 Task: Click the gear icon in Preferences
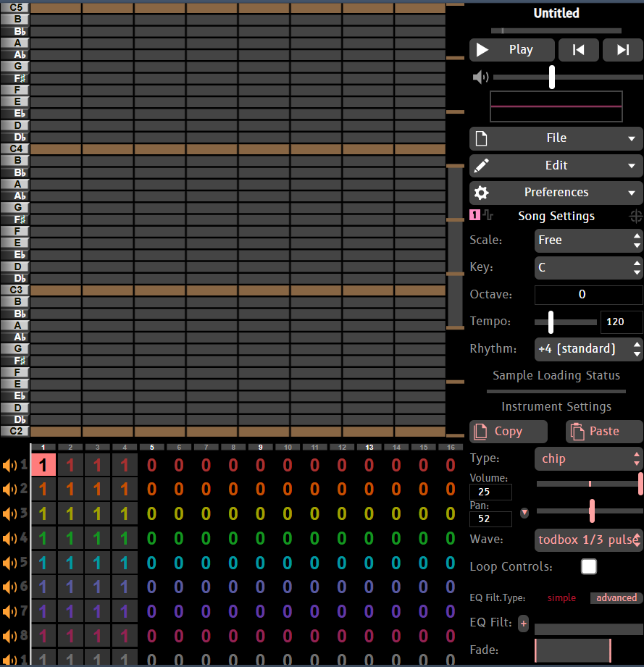click(x=482, y=193)
